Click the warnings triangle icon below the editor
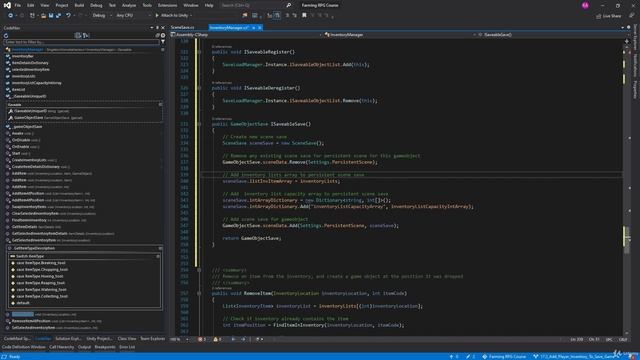This screenshot has height=360, width=640. tap(216, 339)
